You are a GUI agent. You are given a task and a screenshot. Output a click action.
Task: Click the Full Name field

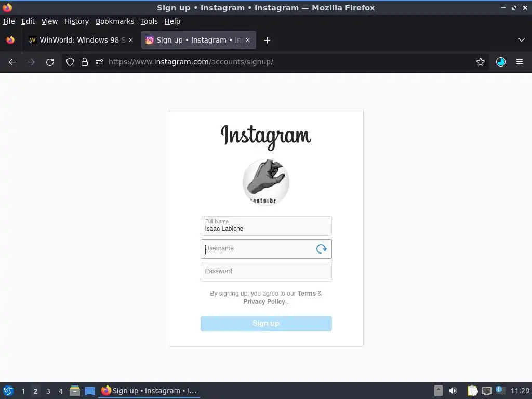point(266,226)
